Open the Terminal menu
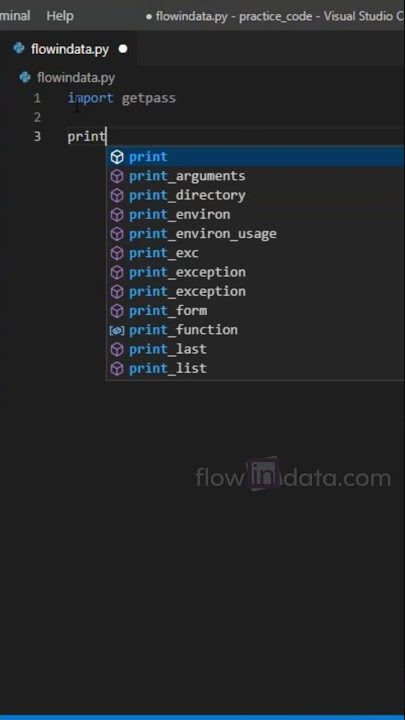The image size is (405, 720). pos(15,16)
